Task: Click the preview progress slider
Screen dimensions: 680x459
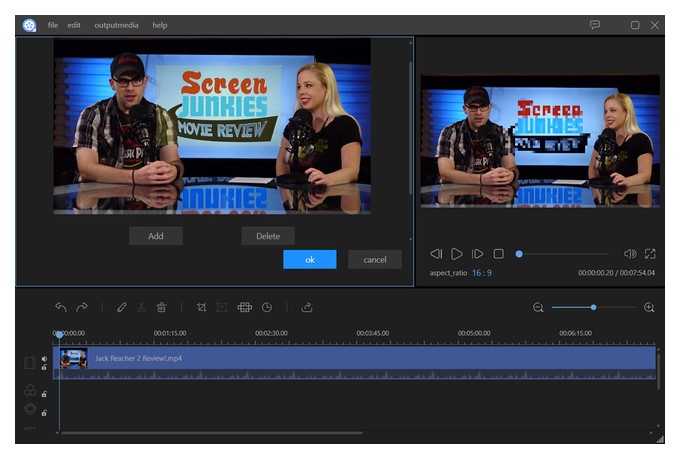Action: (x=564, y=254)
